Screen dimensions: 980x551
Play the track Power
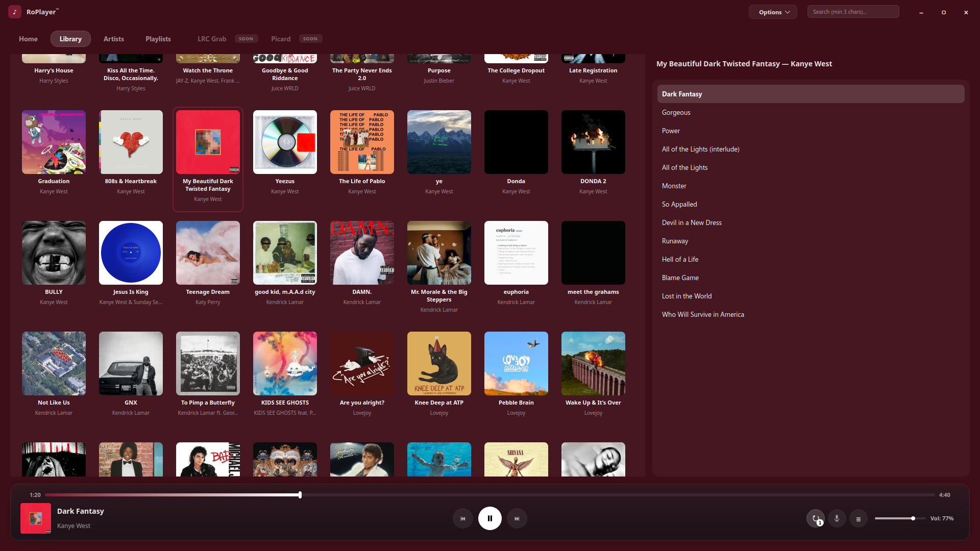(811, 131)
